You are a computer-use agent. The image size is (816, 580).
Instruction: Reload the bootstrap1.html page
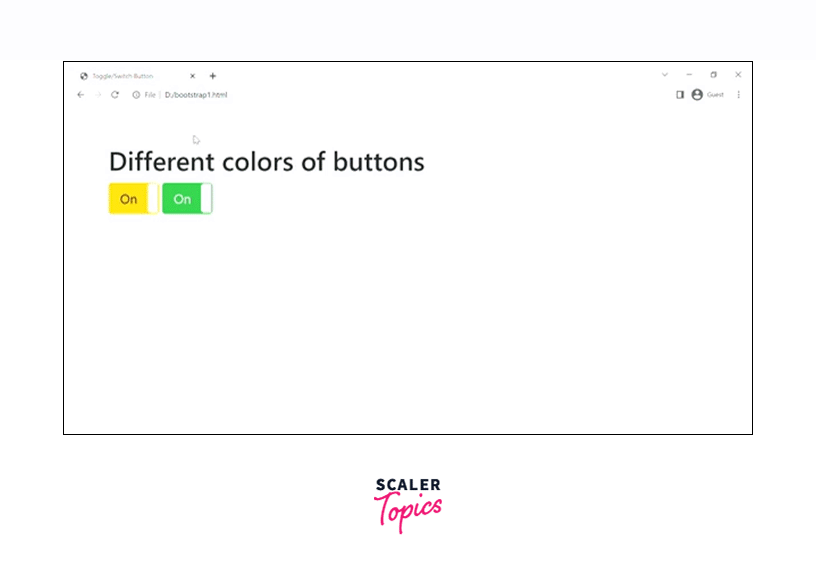click(x=115, y=95)
